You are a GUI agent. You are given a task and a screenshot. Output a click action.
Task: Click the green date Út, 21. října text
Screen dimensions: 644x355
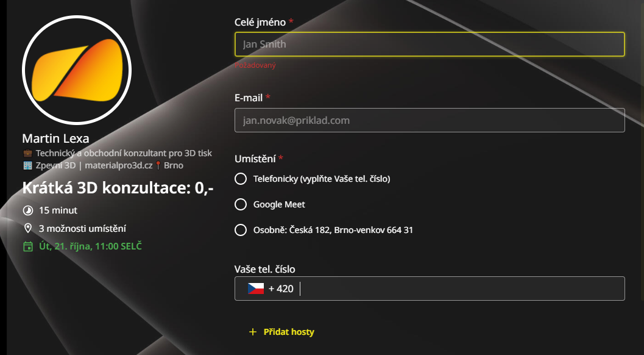[90, 246]
